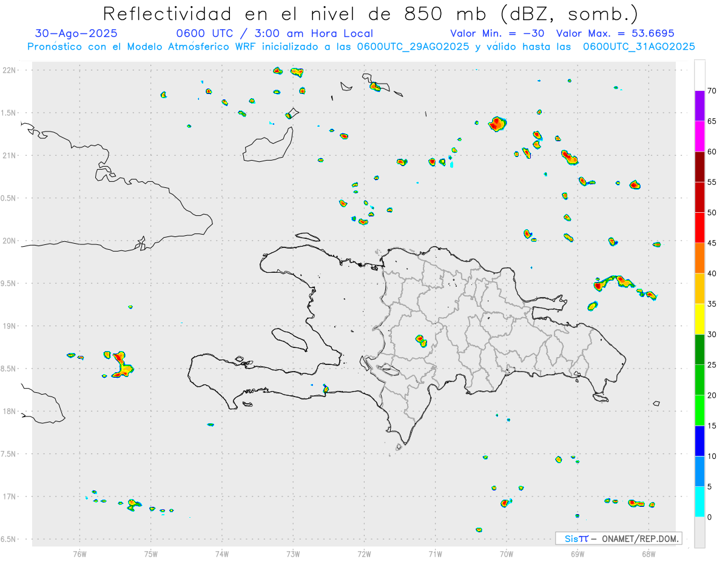This screenshot has width=728, height=562.
Task: Click the colorbar tick label '60'
Action: point(712,152)
